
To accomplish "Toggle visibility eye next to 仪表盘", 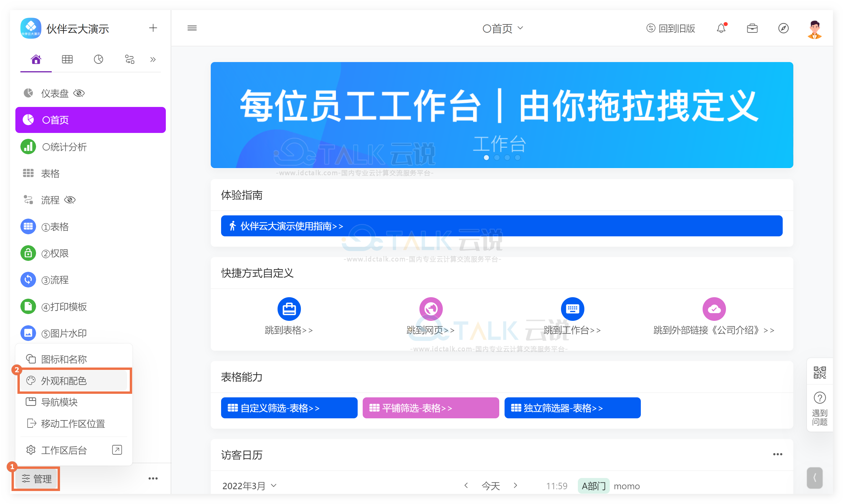I will pos(79,93).
